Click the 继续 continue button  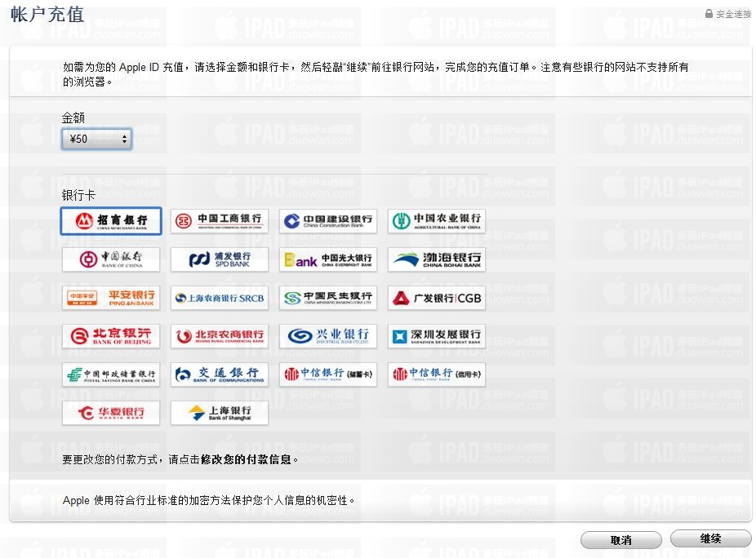pyautogui.click(x=710, y=538)
